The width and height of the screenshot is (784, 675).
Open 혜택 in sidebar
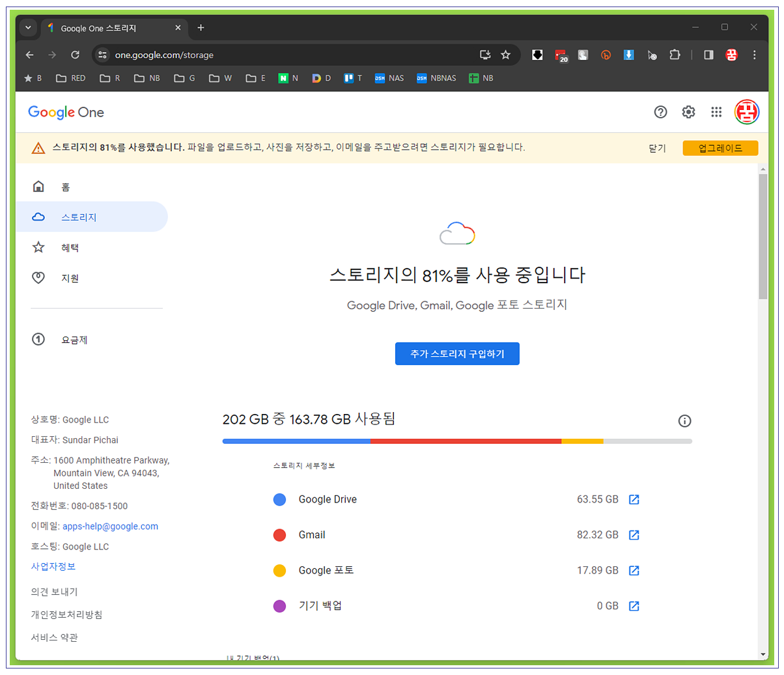pos(92,247)
